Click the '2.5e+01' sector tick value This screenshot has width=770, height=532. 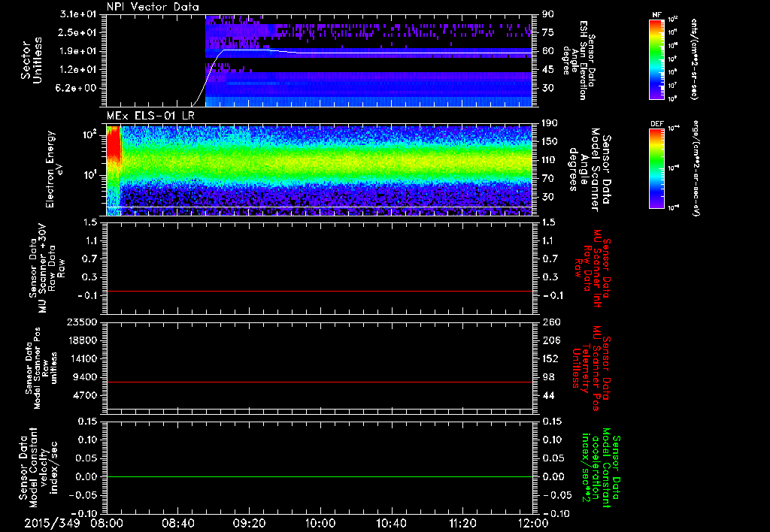tap(78, 32)
